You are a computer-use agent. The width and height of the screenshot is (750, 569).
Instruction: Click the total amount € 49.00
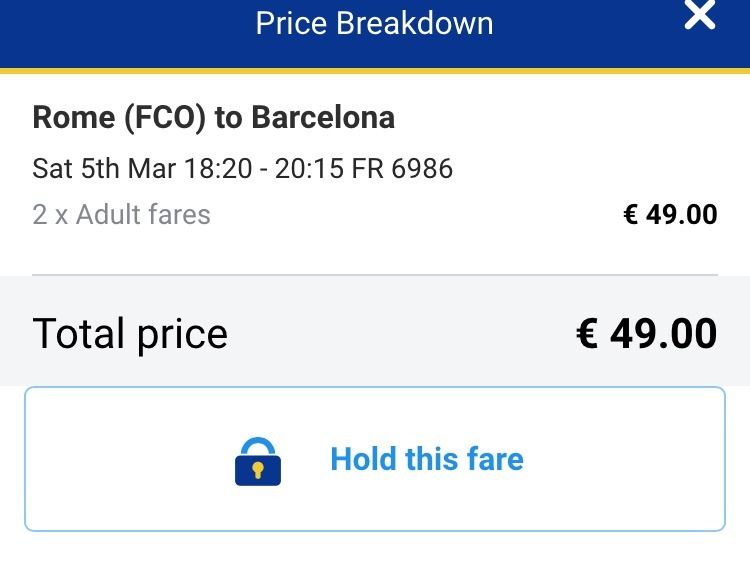point(647,334)
